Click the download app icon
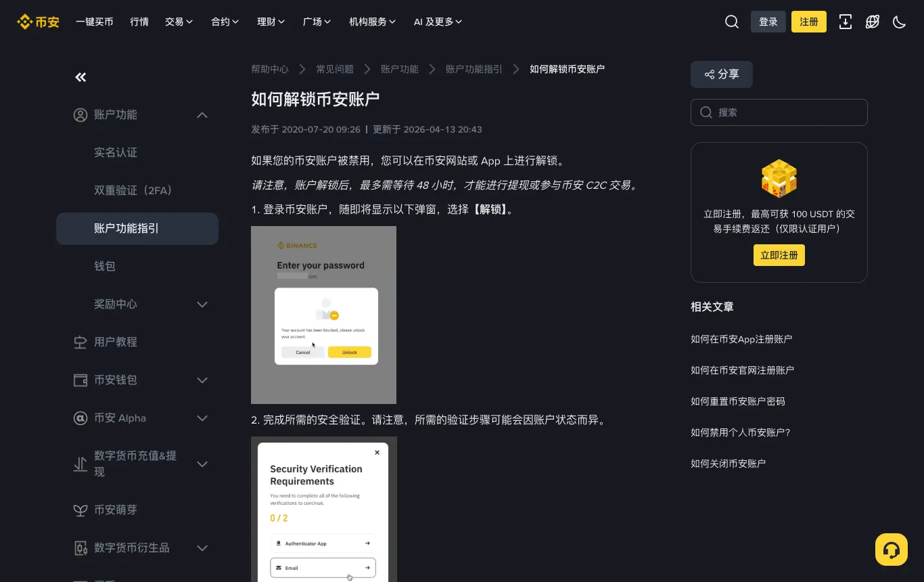Screen dimensions: 924x582 (845, 22)
